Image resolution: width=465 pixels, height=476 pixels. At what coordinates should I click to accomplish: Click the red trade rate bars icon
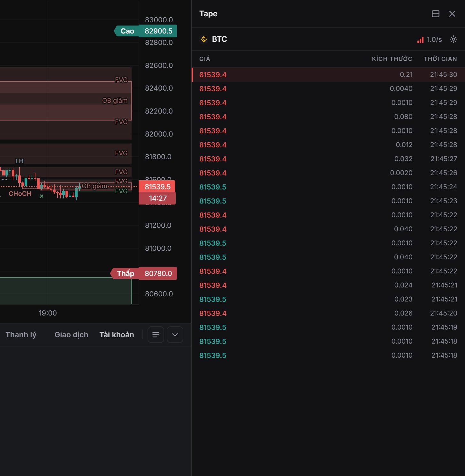click(x=420, y=40)
